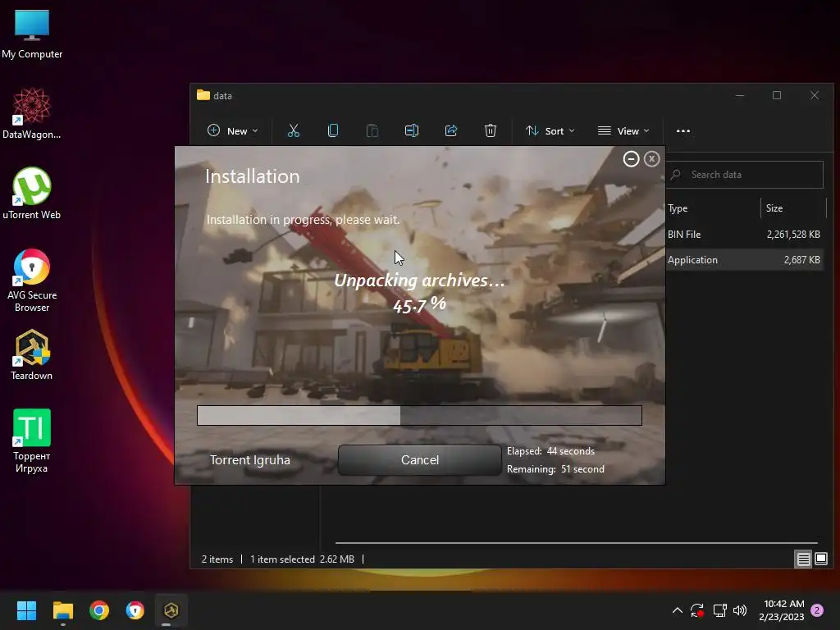Image resolution: width=840 pixels, height=630 pixels.
Task: Select the Торрент Игруха desktop shortcut
Action: click(x=32, y=441)
